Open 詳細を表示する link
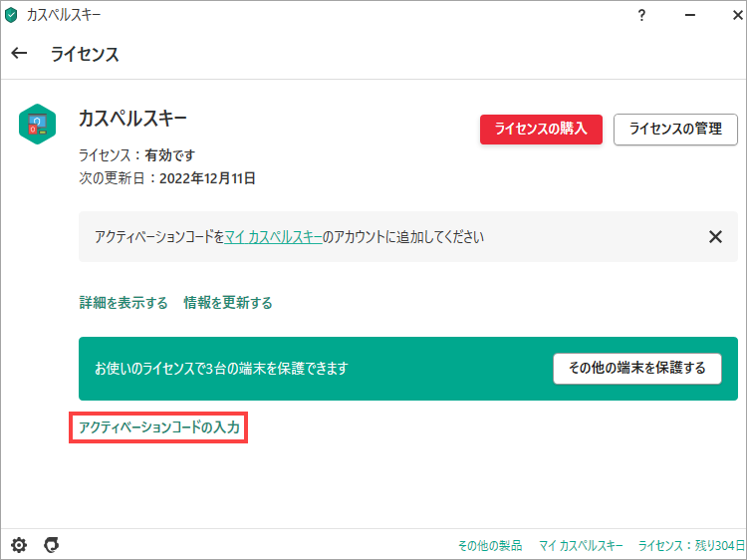Image resolution: width=747 pixels, height=560 pixels. (124, 303)
